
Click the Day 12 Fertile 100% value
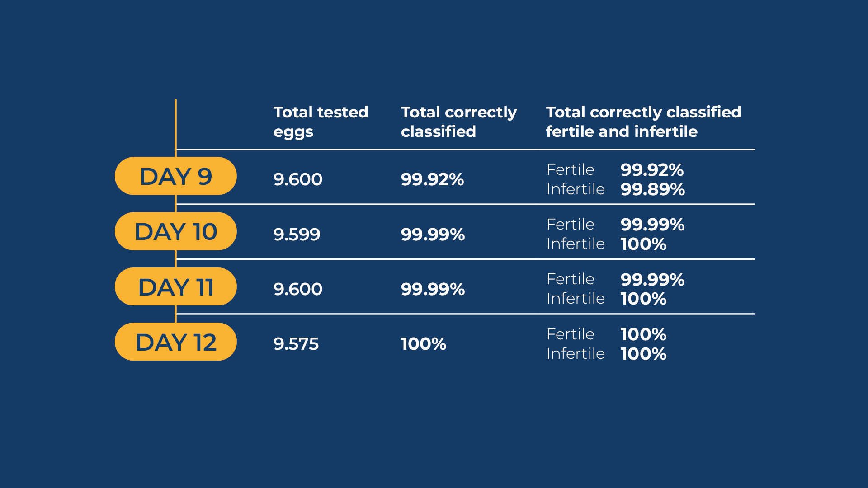coord(644,334)
